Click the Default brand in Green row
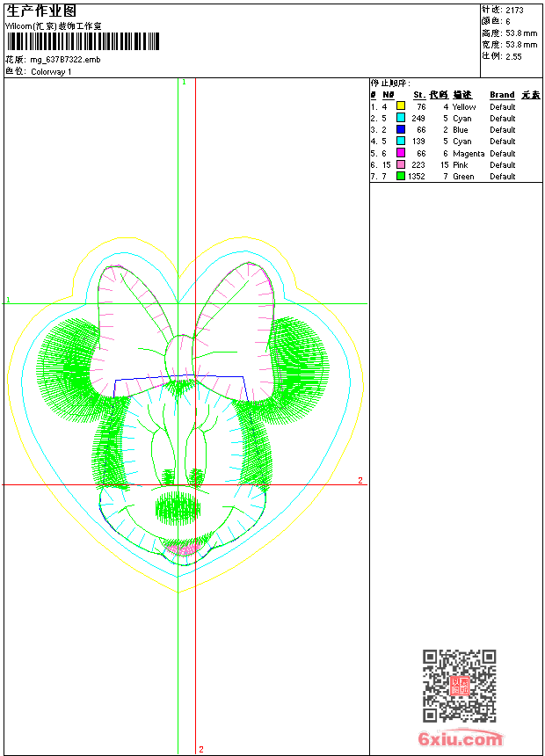The height and width of the screenshot is (756, 545). (503, 177)
